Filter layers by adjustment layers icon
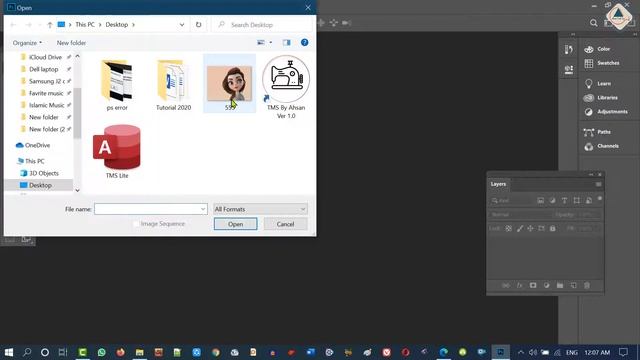 552,200
